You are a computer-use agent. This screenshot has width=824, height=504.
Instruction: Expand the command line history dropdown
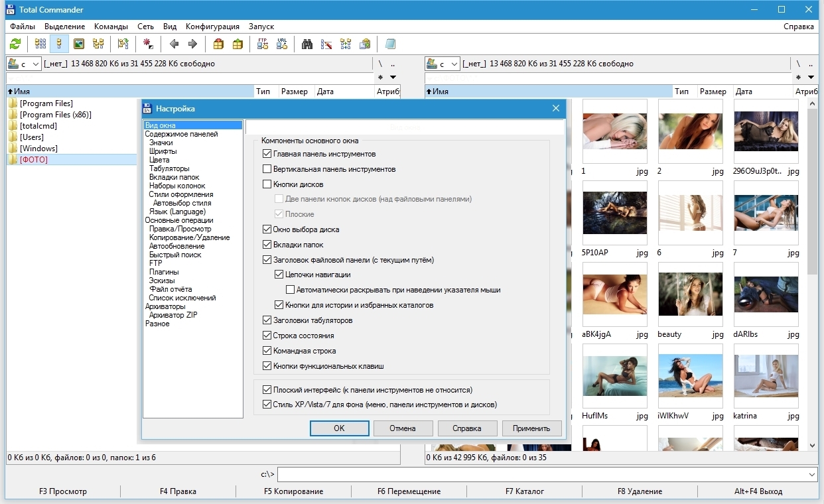[813, 474]
